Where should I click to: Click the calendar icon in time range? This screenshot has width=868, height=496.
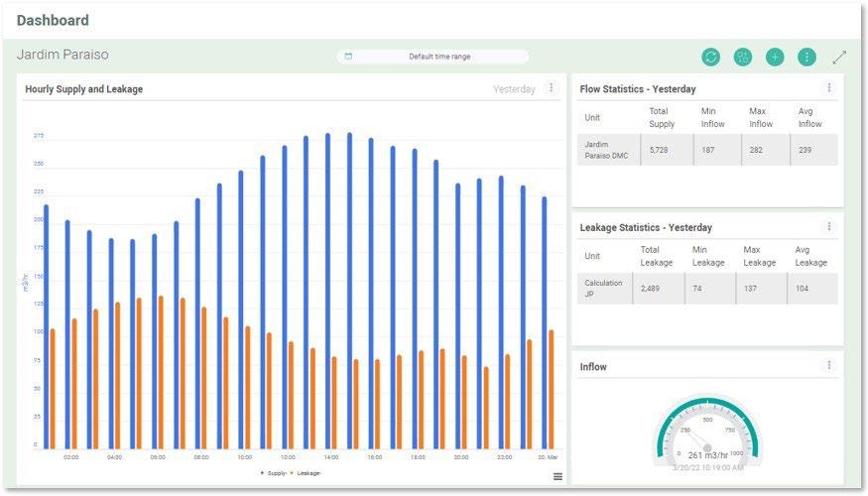(x=348, y=57)
